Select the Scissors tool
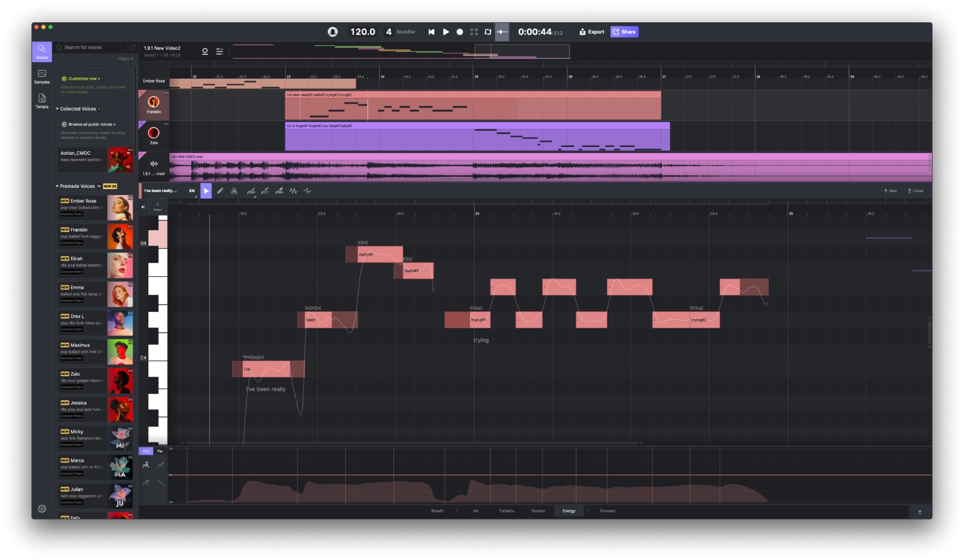 point(234,190)
